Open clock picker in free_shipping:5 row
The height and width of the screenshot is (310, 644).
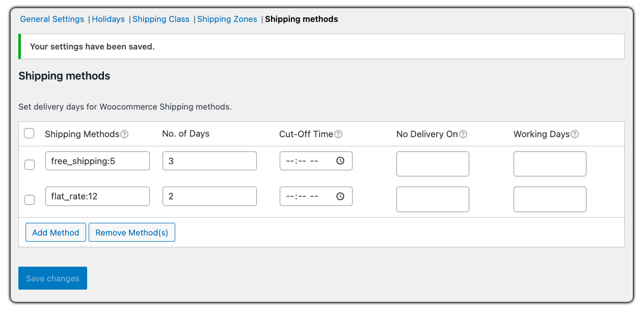point(340,161)
